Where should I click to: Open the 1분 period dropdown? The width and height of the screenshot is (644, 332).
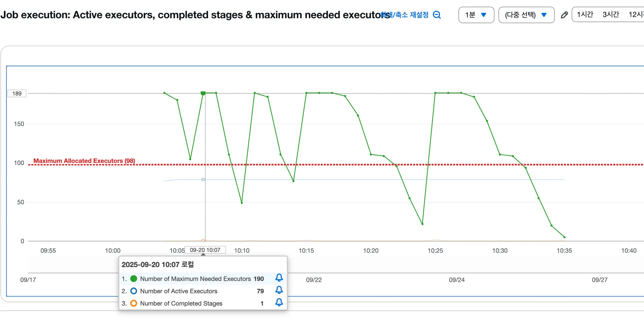click(476, 15)
